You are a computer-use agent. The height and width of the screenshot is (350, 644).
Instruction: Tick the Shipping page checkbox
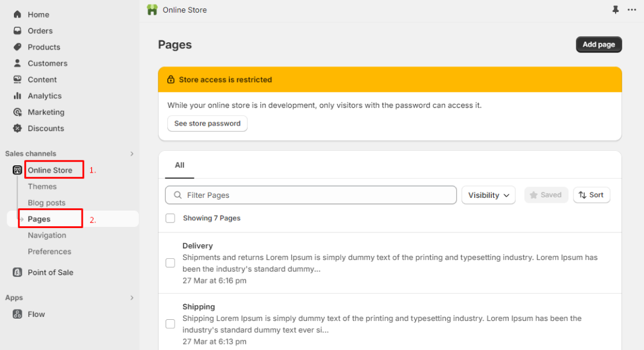(x=170, y=323)
